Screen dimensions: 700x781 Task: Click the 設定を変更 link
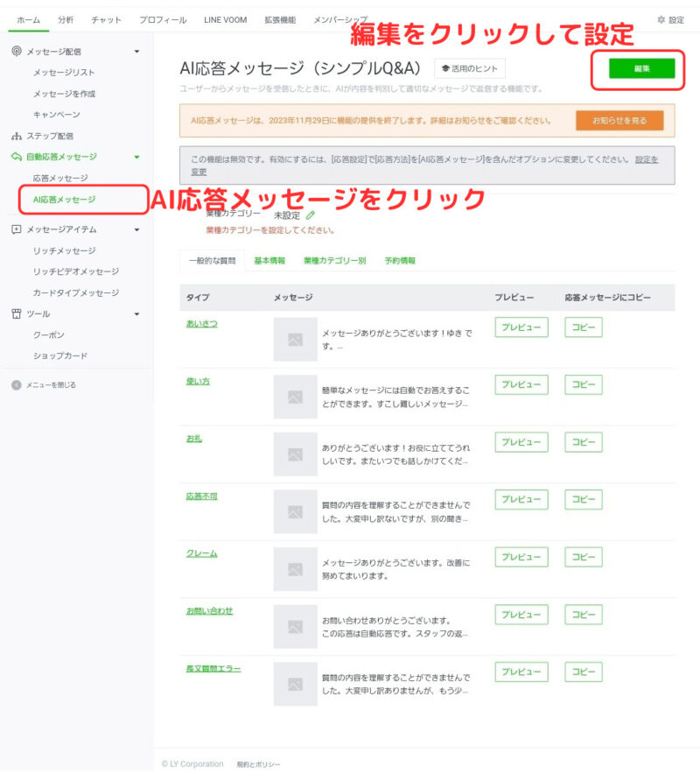(647, 159)
